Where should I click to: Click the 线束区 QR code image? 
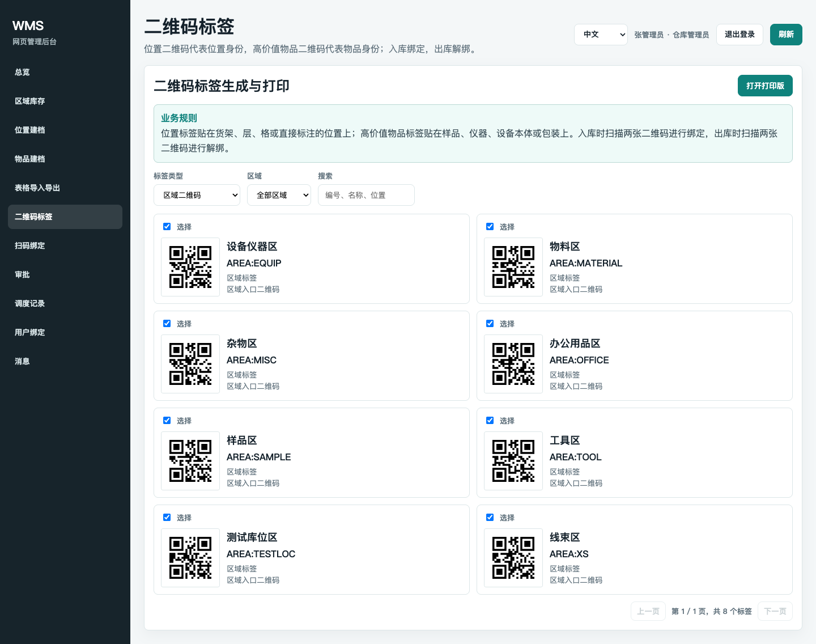[513, 558]
